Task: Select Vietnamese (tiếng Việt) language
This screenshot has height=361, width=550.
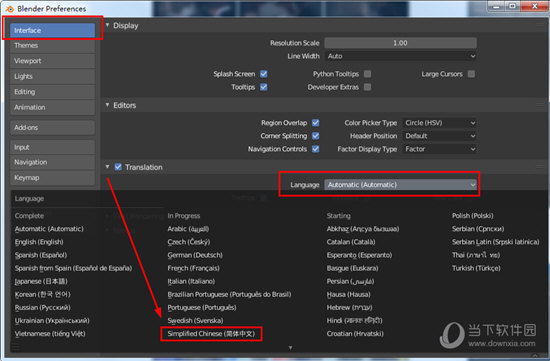Action: click(50, 334)
